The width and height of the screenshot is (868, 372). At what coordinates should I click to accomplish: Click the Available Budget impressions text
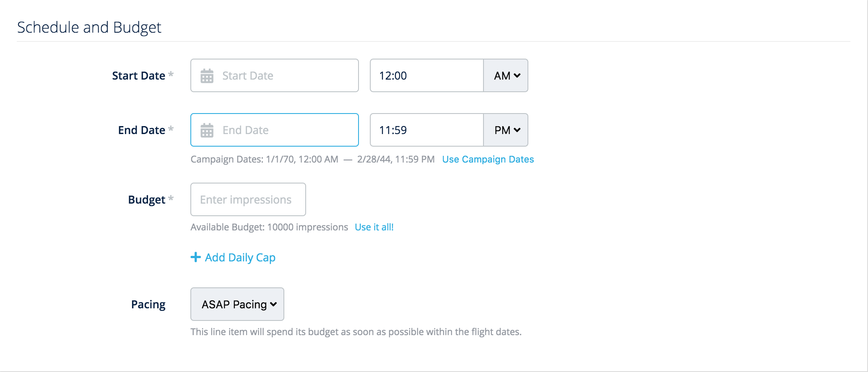[269, 227]
